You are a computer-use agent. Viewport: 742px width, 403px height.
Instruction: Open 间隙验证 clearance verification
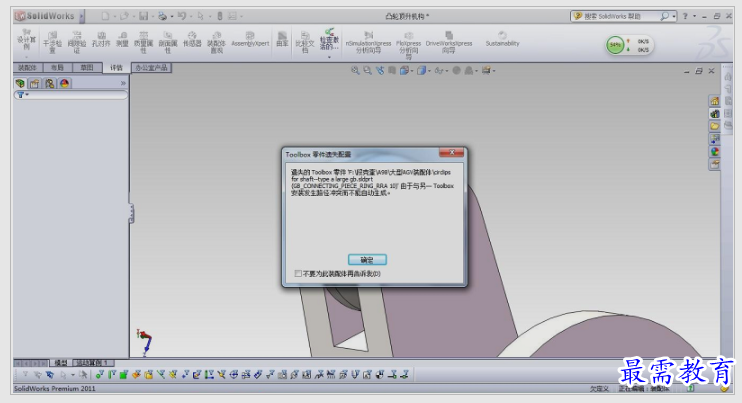[77, 42]
